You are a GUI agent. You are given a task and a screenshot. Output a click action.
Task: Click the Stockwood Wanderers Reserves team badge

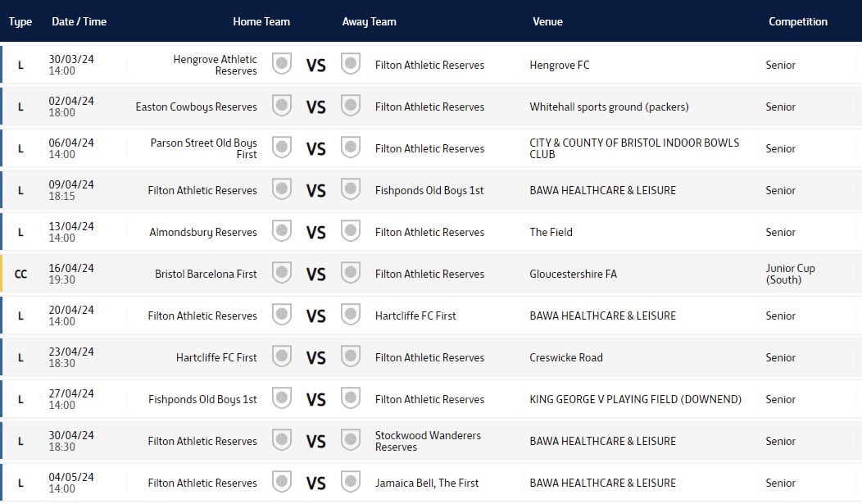tap(350, 440)
